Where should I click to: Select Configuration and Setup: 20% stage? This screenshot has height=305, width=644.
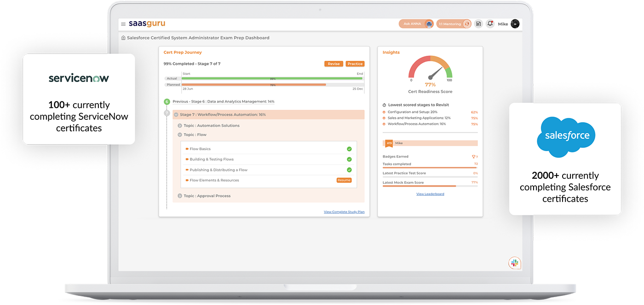tap(412, 112)
